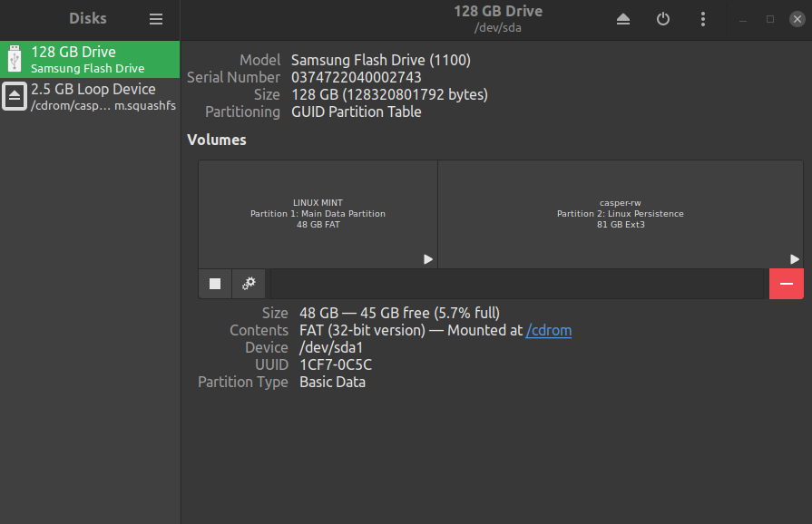Viewport: 812px width, 524px height.
Task: Open the Disks hamburger application menu
Action: [x=156, y=19]
